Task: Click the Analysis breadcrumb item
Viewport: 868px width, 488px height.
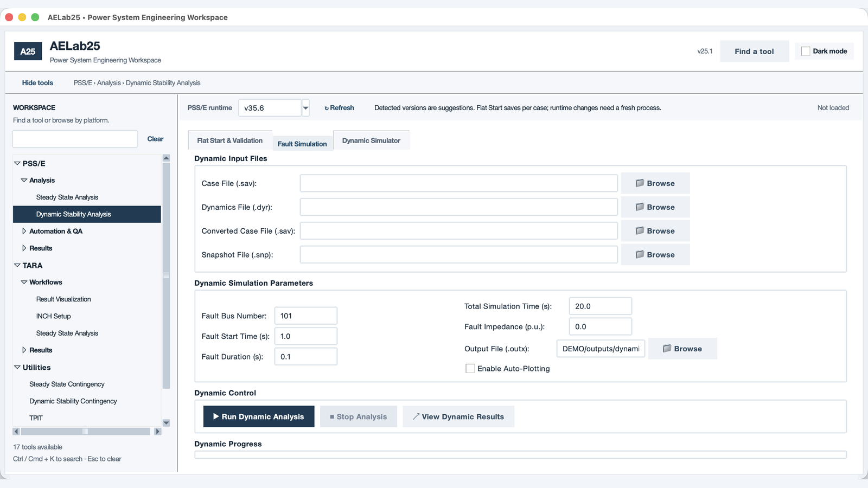Action: click(109, 83)
